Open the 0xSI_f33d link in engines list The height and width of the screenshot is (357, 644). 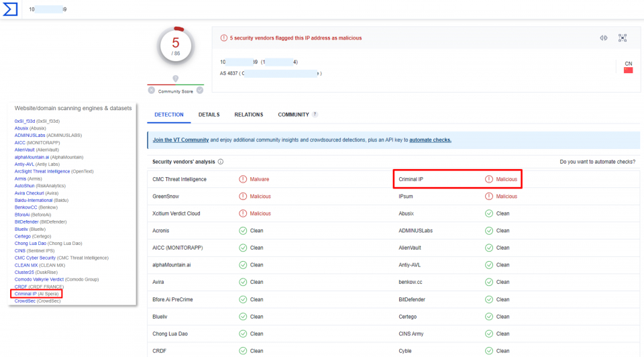(x=25, y=121)
